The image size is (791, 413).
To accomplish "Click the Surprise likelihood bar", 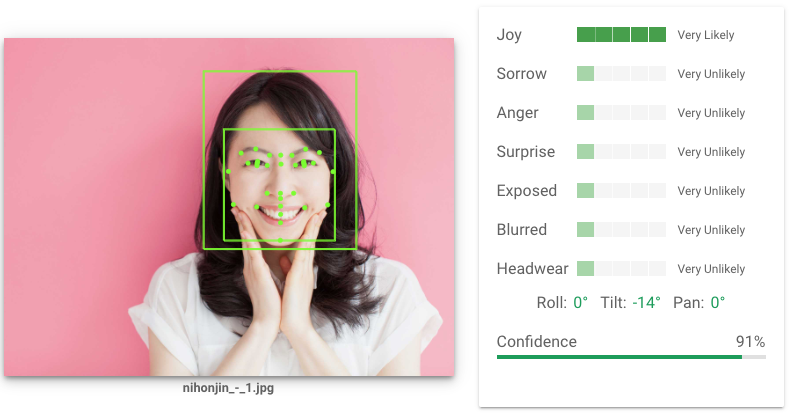I will pyautogui.click(x=621, y=152).
